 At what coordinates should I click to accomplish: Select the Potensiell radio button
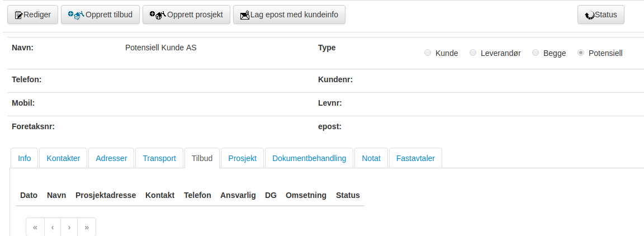tap(581, 53)
